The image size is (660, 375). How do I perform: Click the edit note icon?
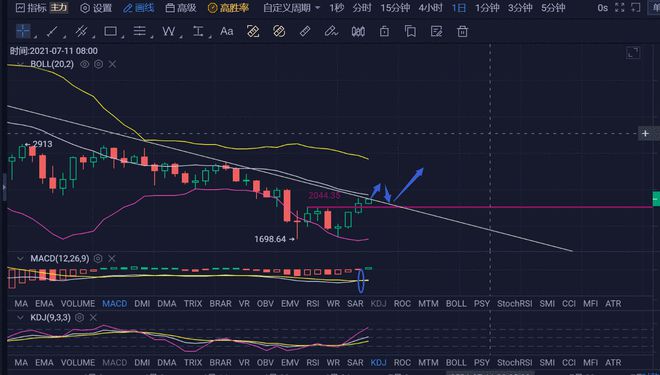pyautogui.click(x=436, y=31)
